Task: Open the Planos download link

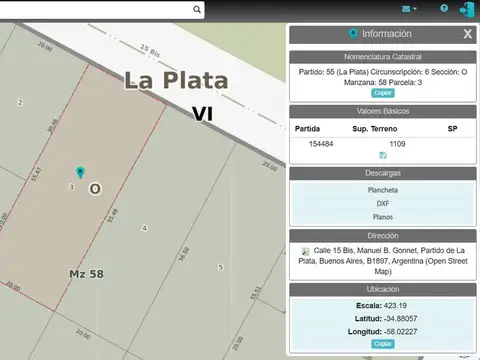Action: point(383,217)
